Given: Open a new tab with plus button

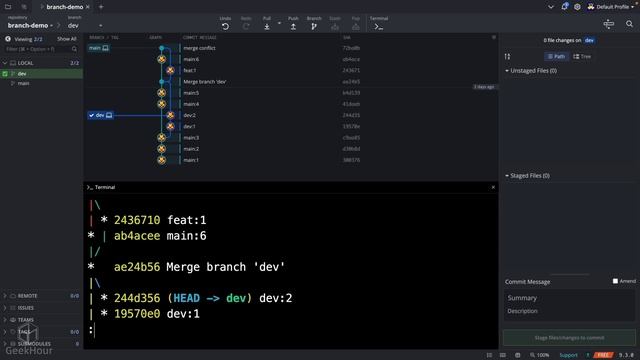Looking at the screenshot, I should tap(101, 7).
